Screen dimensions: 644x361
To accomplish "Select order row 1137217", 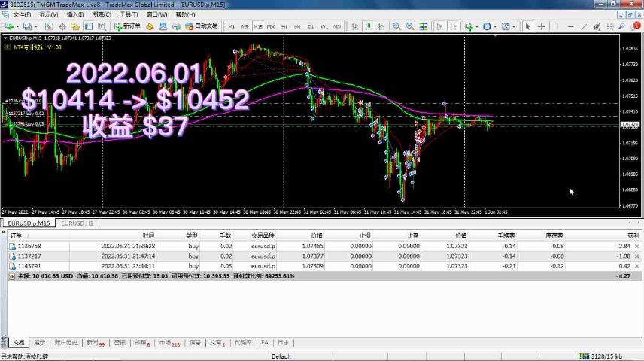I will pyautogui.click(x=324, y=256).
